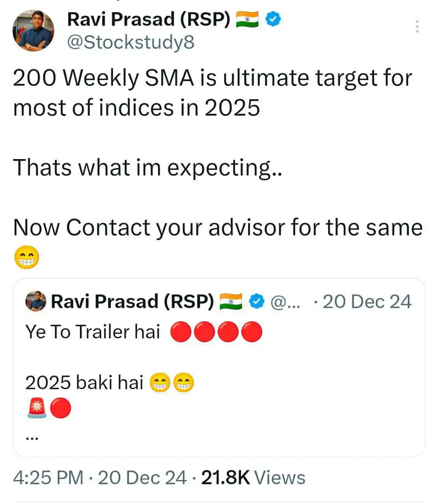The image size is (438, 504).
Task: Click the flag emoji in the quoted tweet header
Action: point(232,301)
